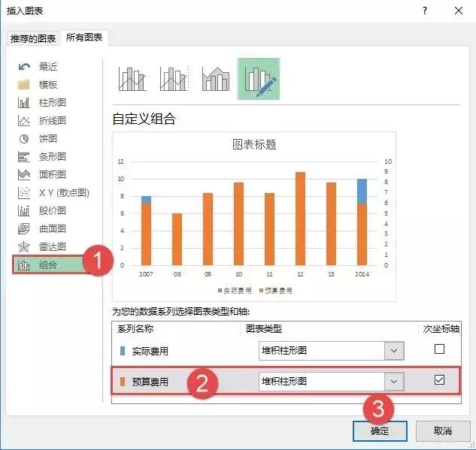Select clustered column-line chart icon

click(x=132, y=79)
